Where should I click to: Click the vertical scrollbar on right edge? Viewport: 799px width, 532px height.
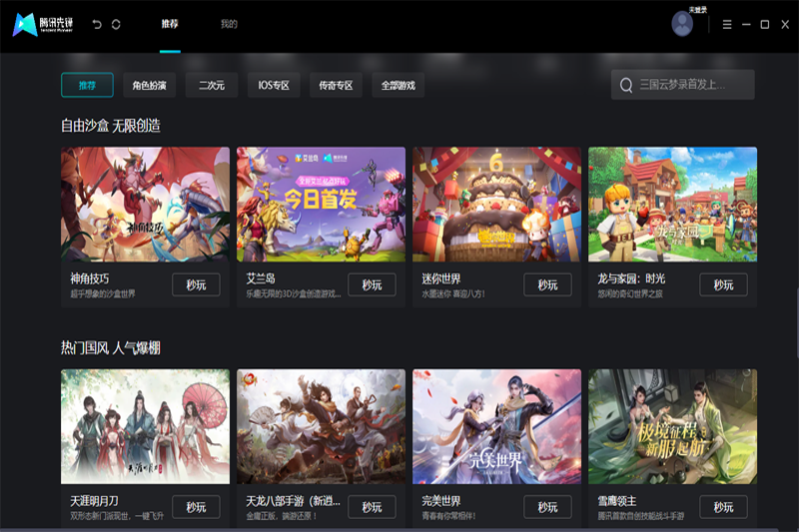point(796,323)
